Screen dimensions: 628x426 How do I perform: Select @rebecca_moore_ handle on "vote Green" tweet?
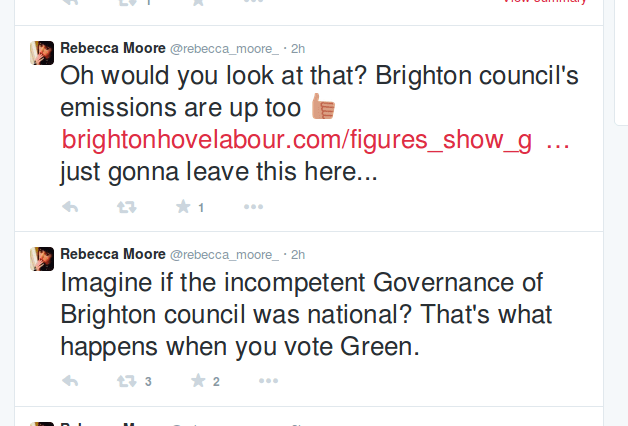pos(225,254)
